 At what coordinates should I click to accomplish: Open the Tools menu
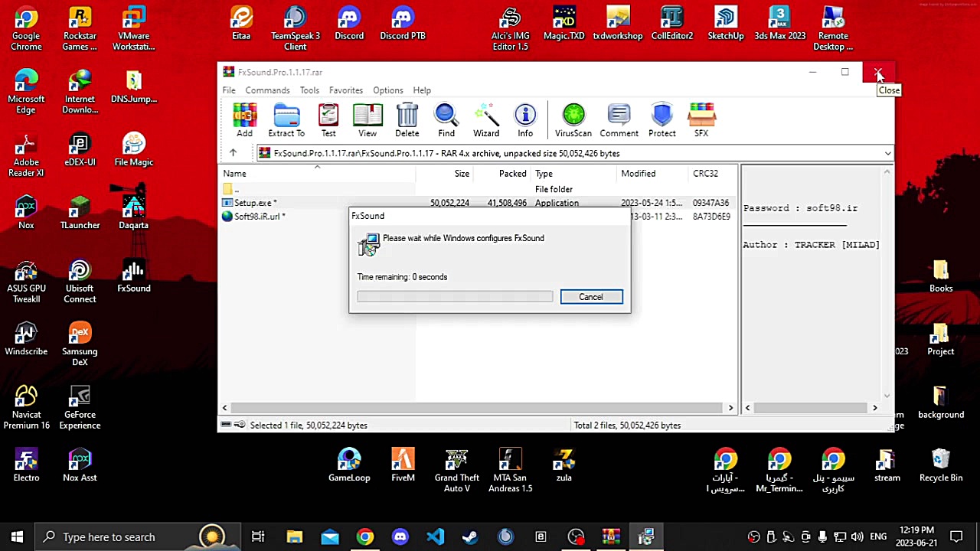309,90
